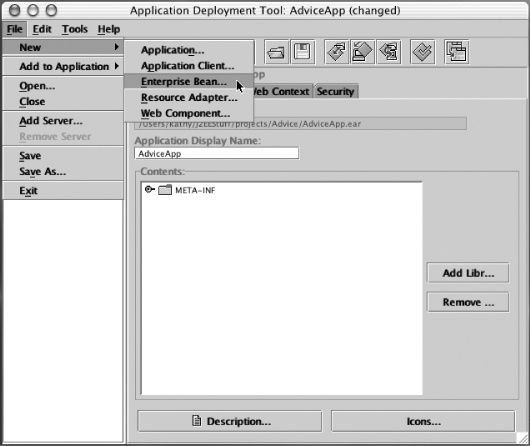Click the META-INF folder icon
The image size is (530, 446).
tap(165, 190)
